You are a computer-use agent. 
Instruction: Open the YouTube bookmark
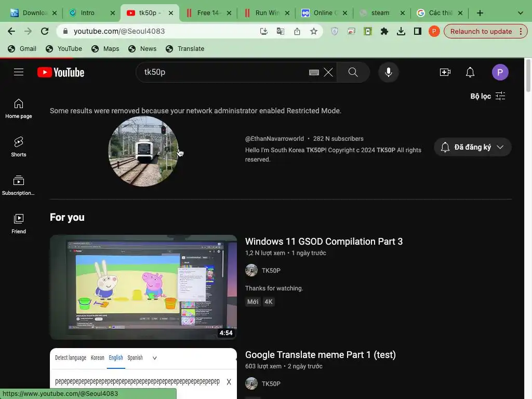(x=64, y=49)
